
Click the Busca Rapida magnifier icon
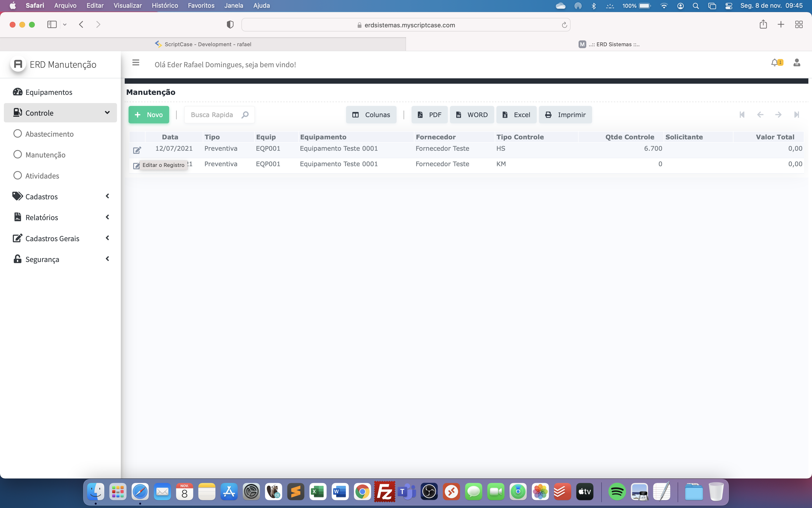coord(245,115)
